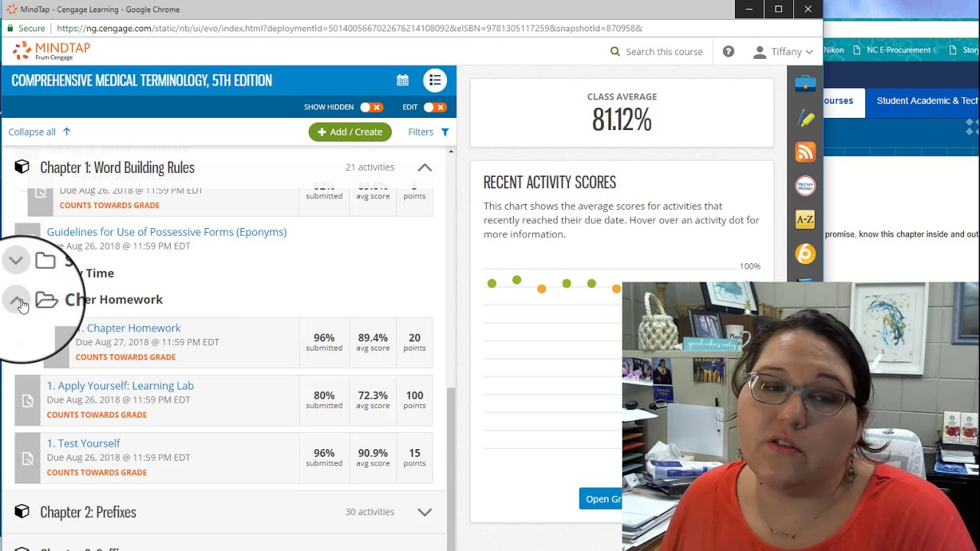Click 30 activities count for Chapter 2
980x551 pixels.
[x=370, y=511]
